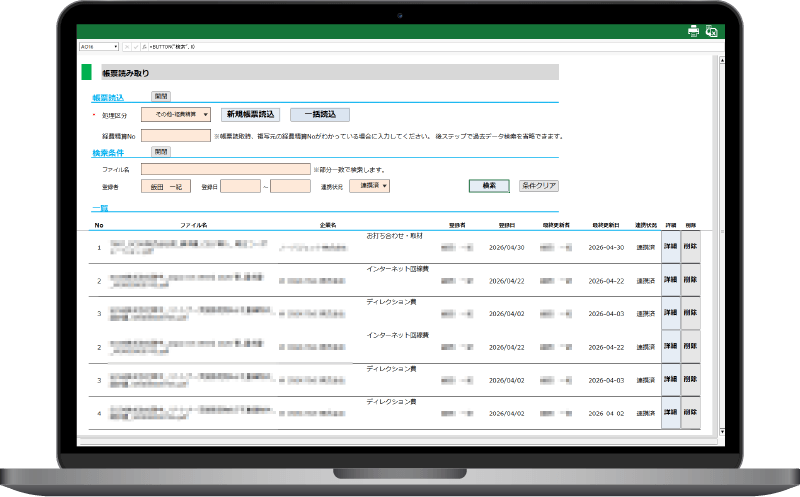800x497 pixels.
Task: Click the 新規帳票読込 button
Action: click(x=251, y=114)
